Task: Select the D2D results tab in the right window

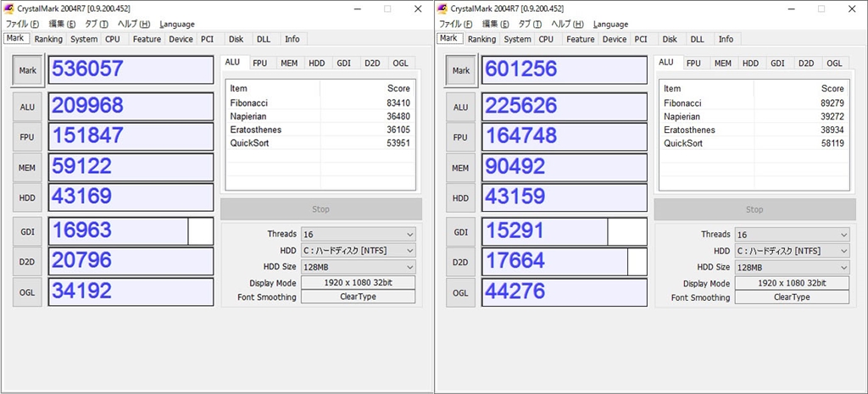Action: click(x=806, y=64)
